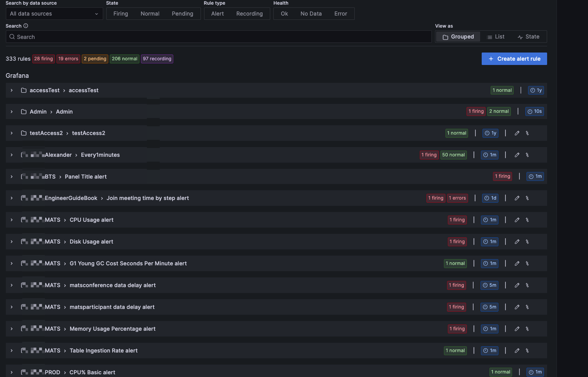Select the edit pencil icon for Memory Usage Percentage alert
This screenshot has width=588, height=377.
coord(517,329)
